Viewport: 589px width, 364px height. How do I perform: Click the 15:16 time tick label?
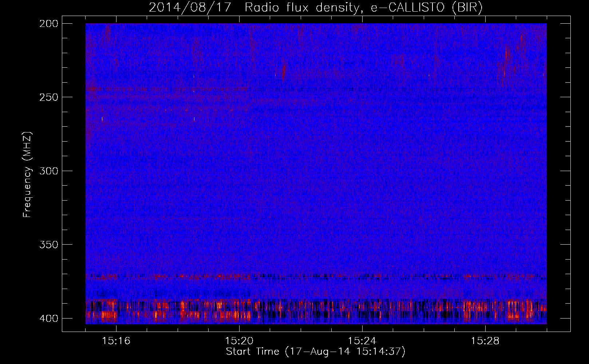coord(116,341)
